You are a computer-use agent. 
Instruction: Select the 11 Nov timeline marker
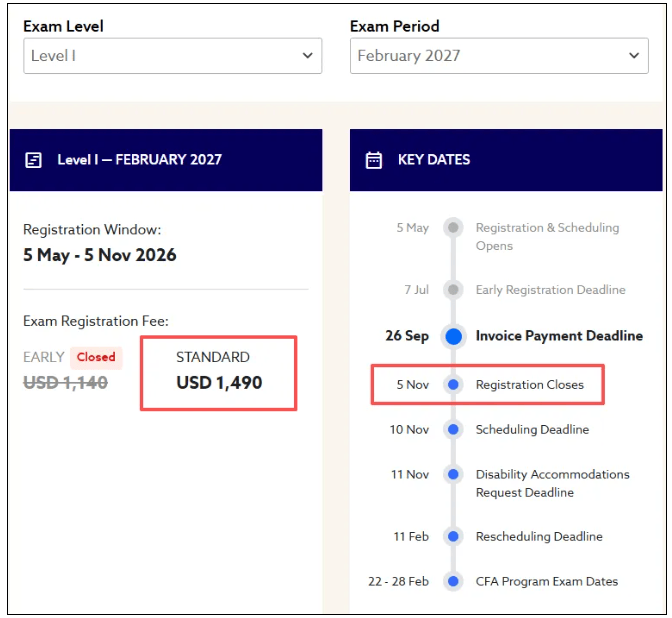(453, 474)
